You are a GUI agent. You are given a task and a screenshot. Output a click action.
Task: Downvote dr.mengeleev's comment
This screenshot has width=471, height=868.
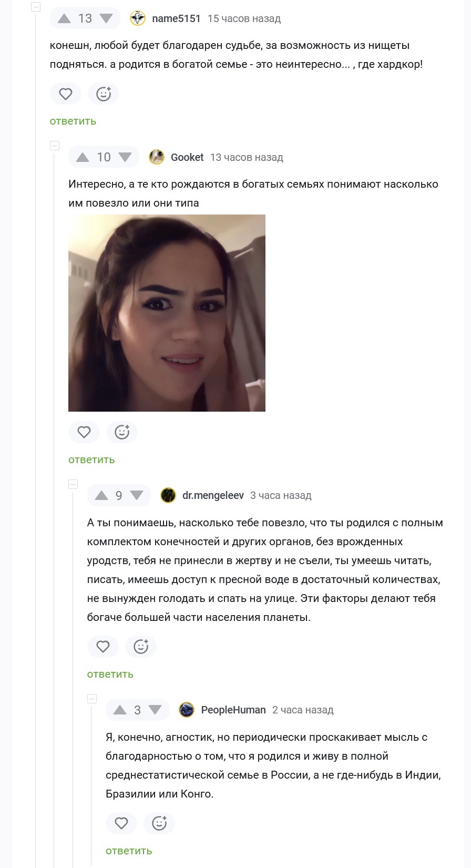(x=137, y=495)
